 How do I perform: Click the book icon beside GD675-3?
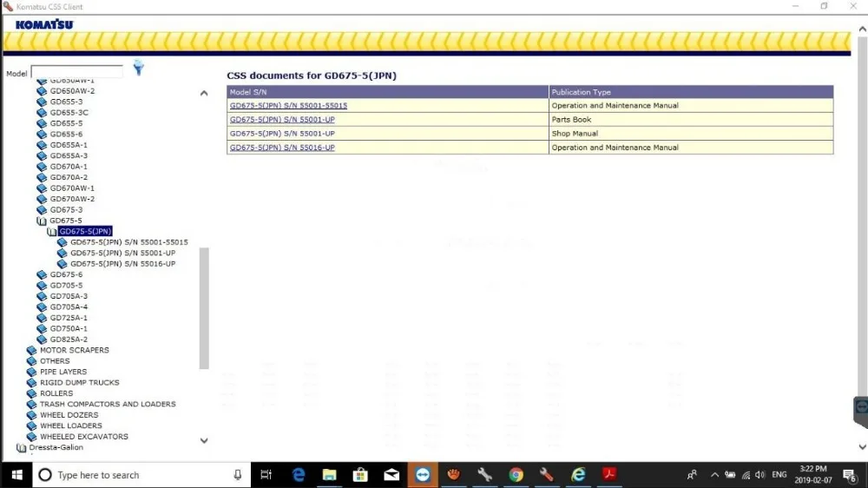pos(42,210)
